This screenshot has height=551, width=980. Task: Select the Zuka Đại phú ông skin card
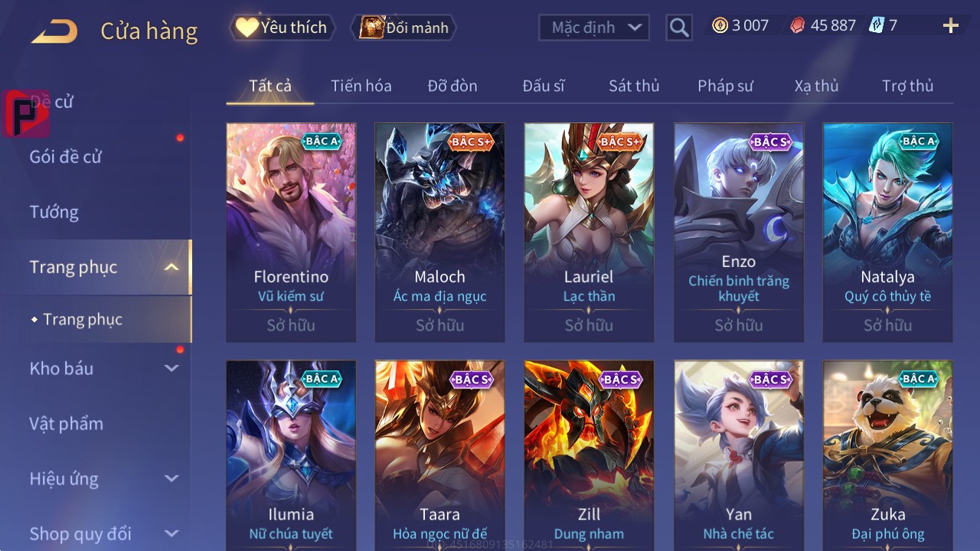coord(888,455)
